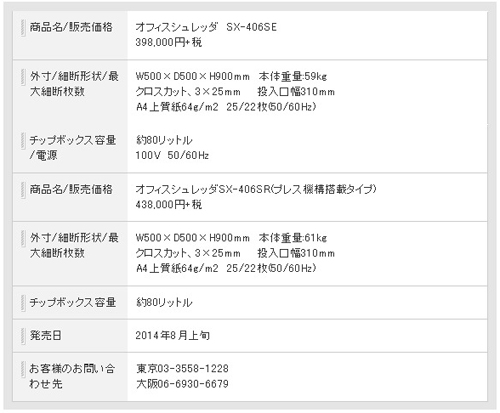Click the お客様のお問い合わせ先 header cell
The width and height of the screenshot is (500, 413).
(x=70, y=377)
